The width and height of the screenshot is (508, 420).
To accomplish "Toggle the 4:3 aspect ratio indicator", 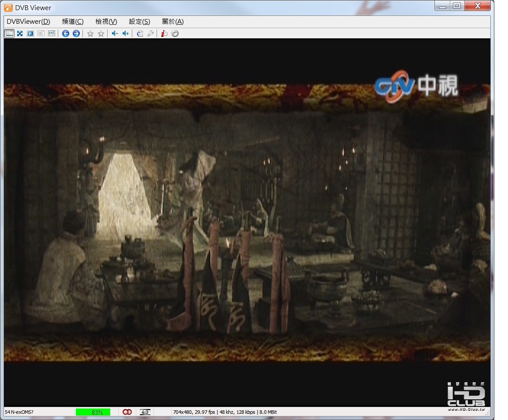I will [145, 412].
